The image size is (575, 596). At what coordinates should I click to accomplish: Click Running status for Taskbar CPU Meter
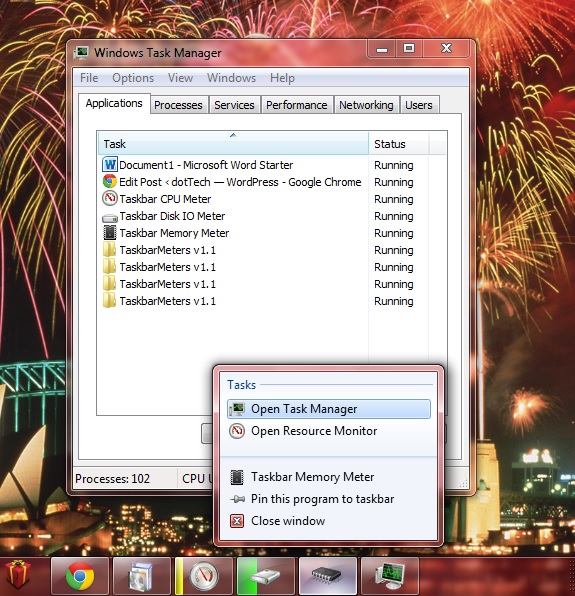(394, 199)
